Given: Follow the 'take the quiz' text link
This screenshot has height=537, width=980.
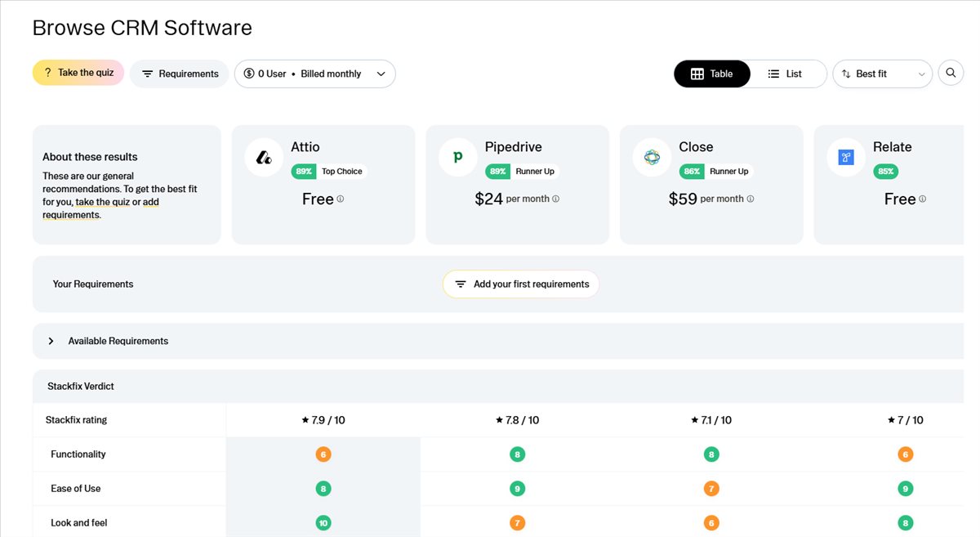Looking at the screenshot, I should (102, 202).
